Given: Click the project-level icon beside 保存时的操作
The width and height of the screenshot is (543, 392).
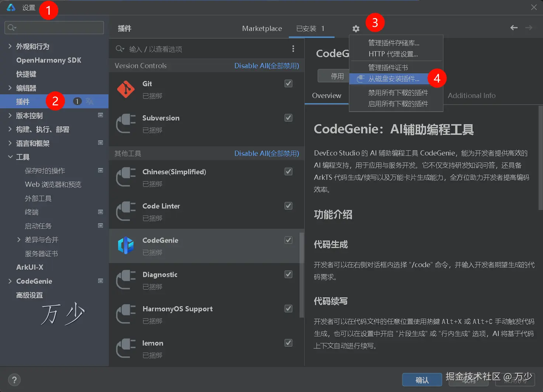Looking at the screenshot, I should click(100, 170).
